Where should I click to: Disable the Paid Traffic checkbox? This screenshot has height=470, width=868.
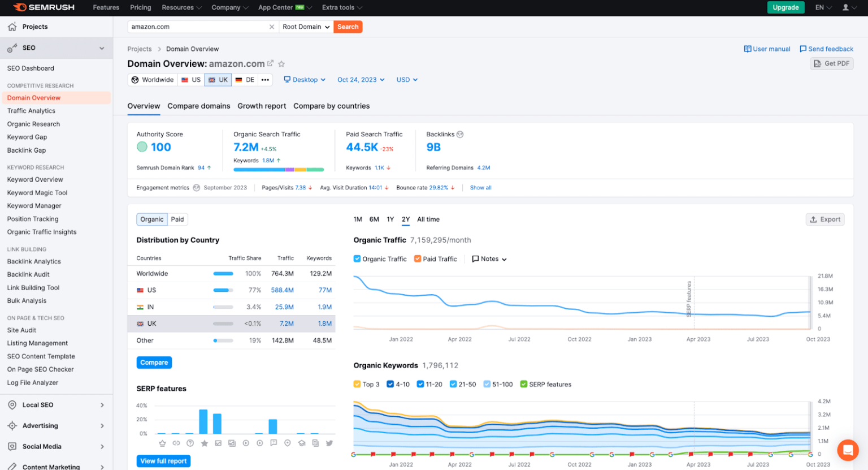[x=417, y=258]
